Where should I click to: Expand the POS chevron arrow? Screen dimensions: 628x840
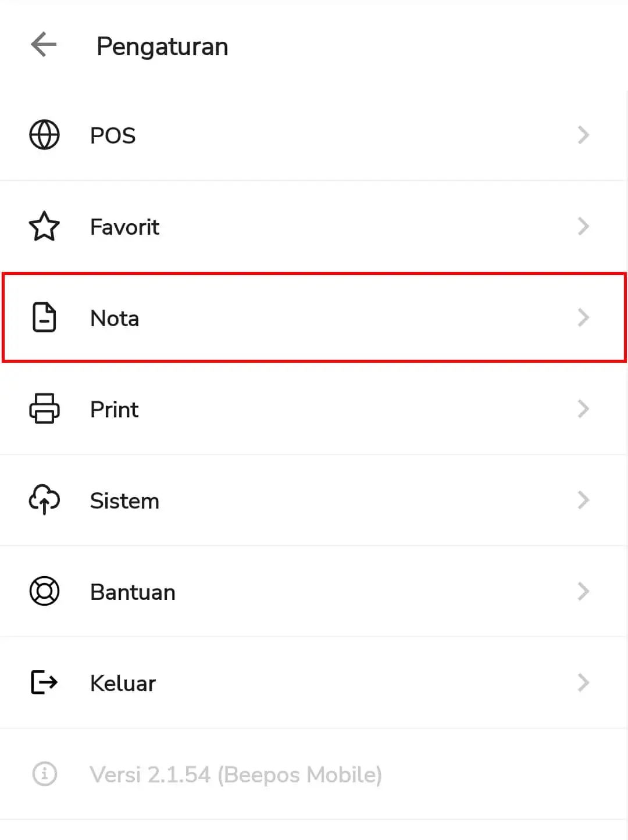[583, 135]
